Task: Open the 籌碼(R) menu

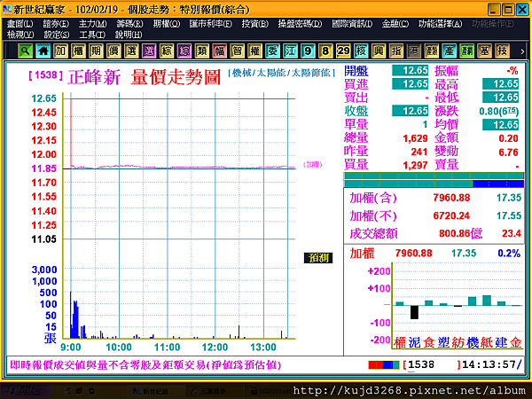Action: [129, 24]
